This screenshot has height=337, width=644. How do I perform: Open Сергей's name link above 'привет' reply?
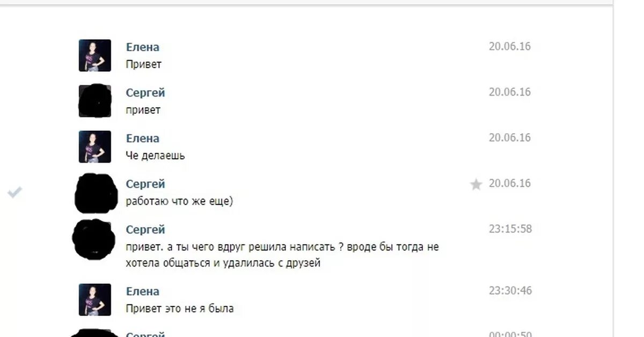point(145,93)
